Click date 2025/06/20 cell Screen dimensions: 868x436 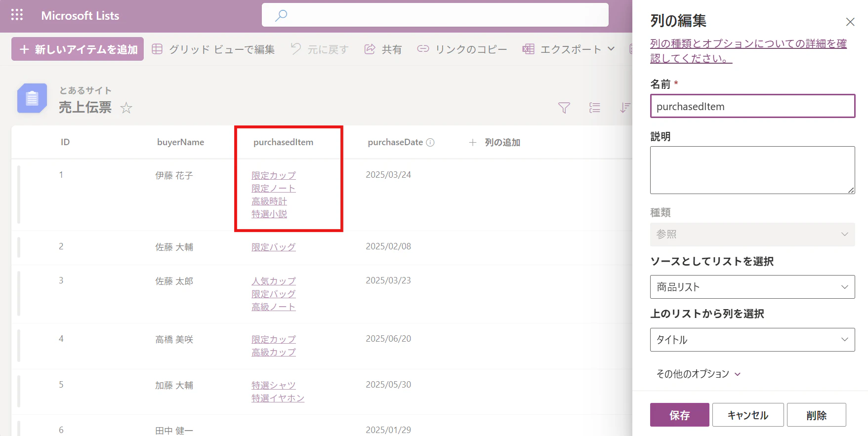[x=388, y=339]
